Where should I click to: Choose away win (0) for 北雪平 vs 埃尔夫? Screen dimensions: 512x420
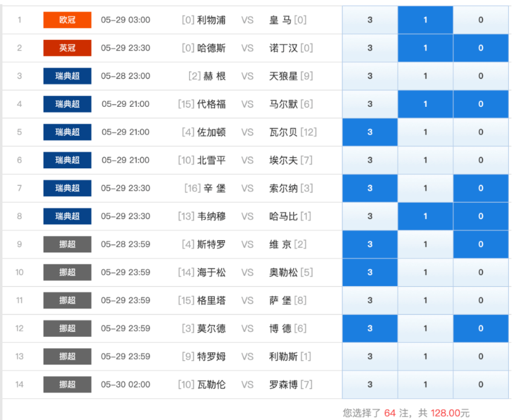point(481,161)
